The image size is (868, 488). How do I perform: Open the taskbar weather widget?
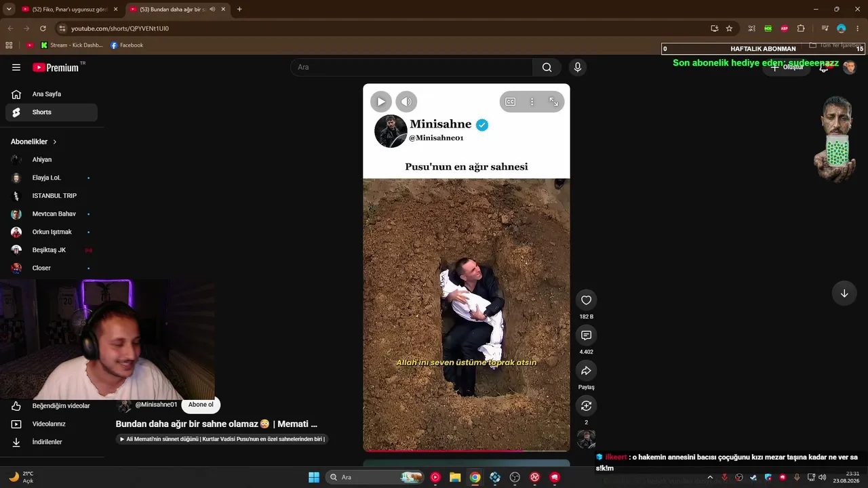22,477
